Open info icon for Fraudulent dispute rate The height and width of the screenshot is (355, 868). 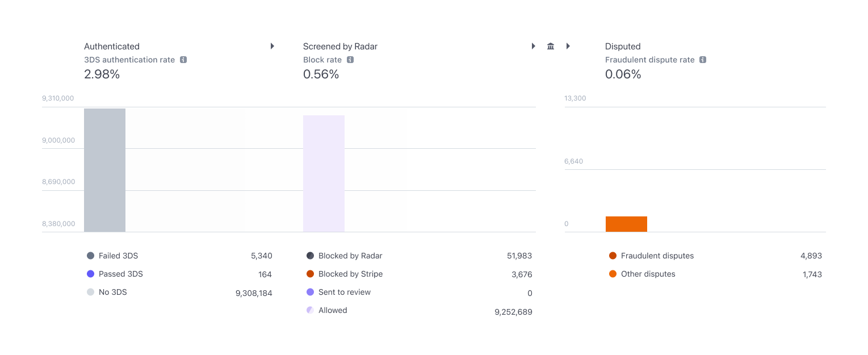point(703,60)
